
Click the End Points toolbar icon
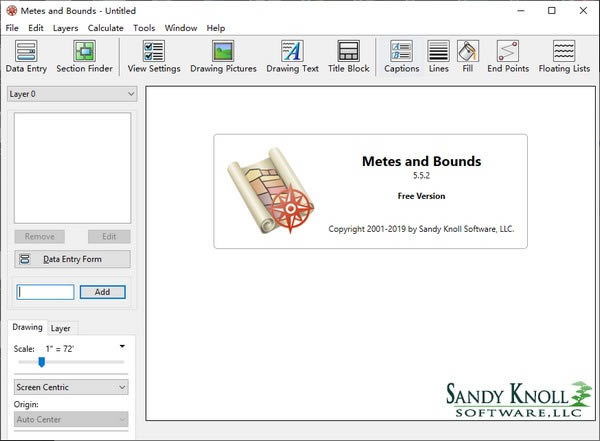coord(507,57)
